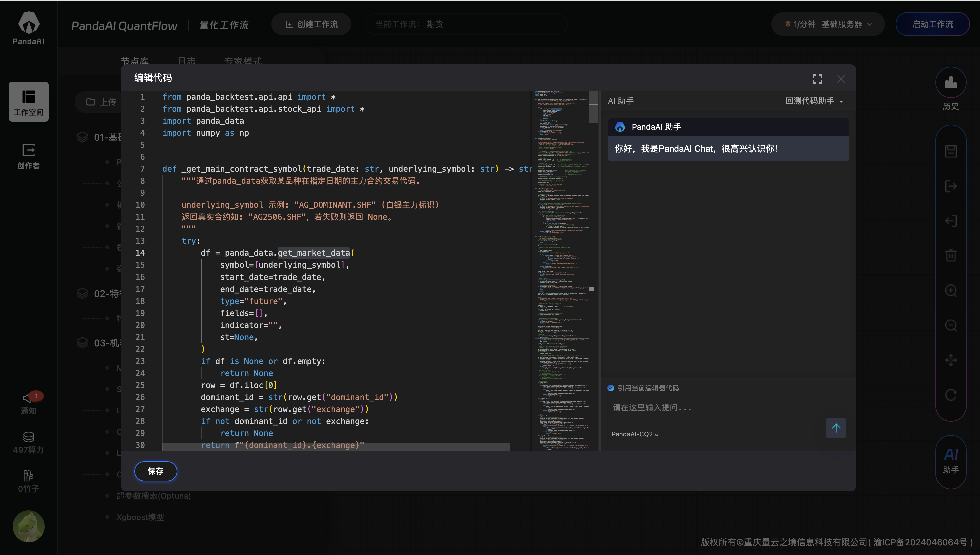Go to the 创作者 creator section
Viewport: 980px width, 555px height.
[x=29, y=156]
